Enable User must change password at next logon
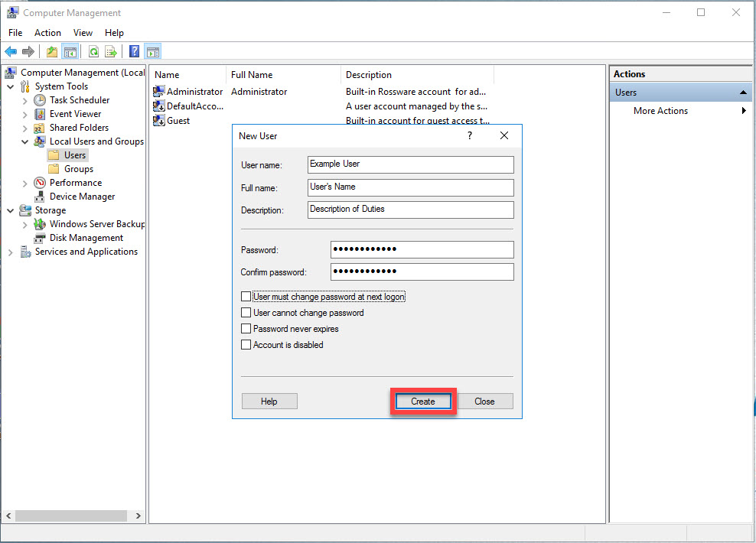 (x=246, y=297)
